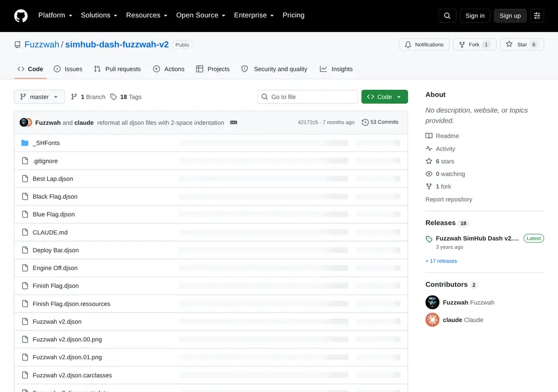Screen dimensions: 558x392
Task: Open the Finish Flag.djson file
Action: tap(56, 286)
